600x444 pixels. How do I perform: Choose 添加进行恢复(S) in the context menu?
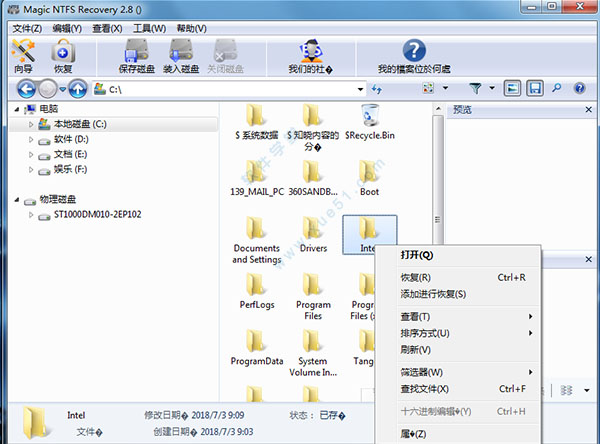click(458, 294)
